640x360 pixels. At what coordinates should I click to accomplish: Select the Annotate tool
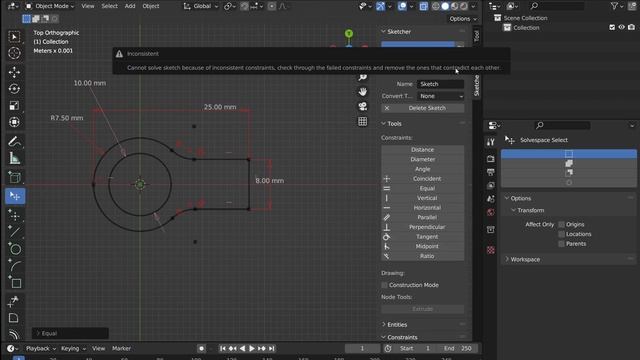coord(14,142)
